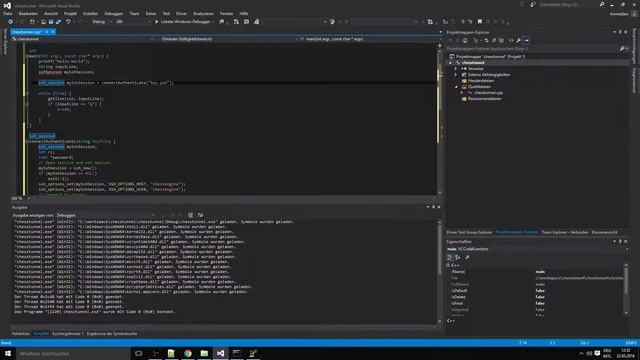
Task: Collapse the chesstunnel project node
Action: coord(451,63)
